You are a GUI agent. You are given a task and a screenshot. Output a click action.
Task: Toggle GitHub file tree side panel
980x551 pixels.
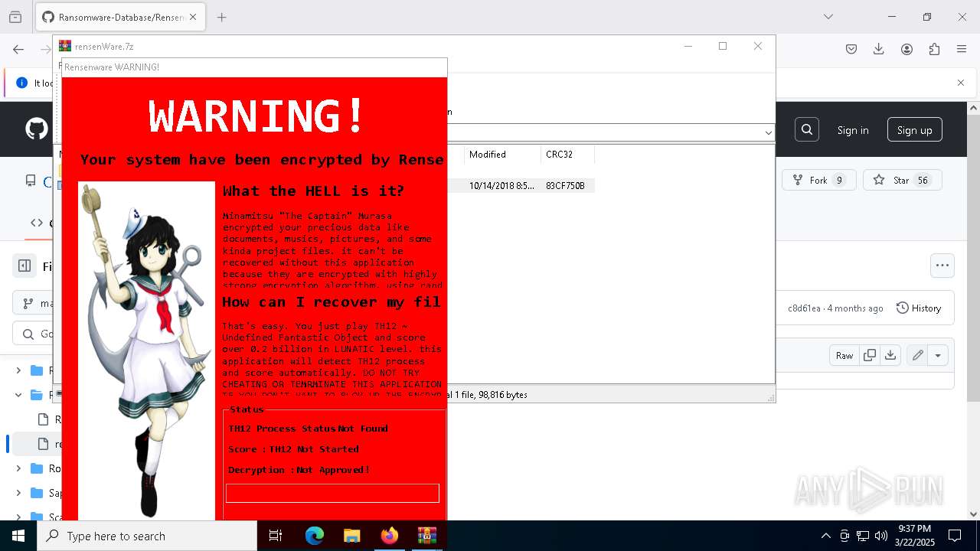pos(24,266)
